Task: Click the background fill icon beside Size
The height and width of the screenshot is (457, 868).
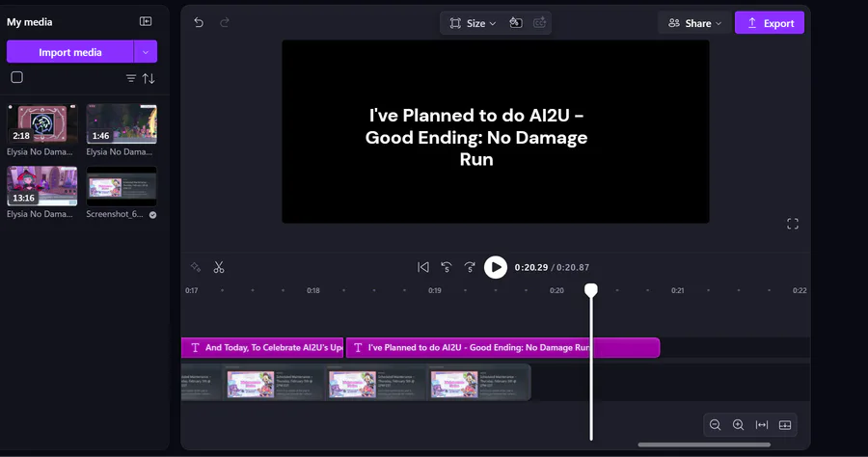Action: pyautogui.click(x=515, y=23)
